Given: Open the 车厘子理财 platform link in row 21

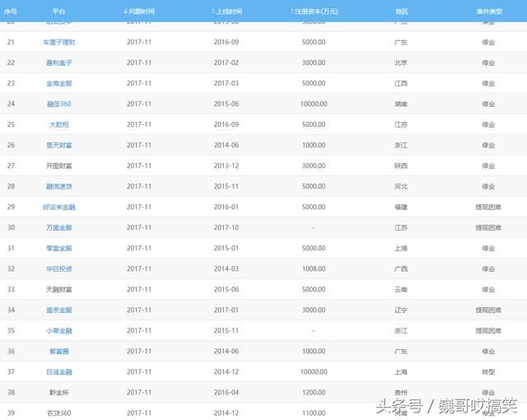Looking at the screenshot, I should [x=58, y=42].
